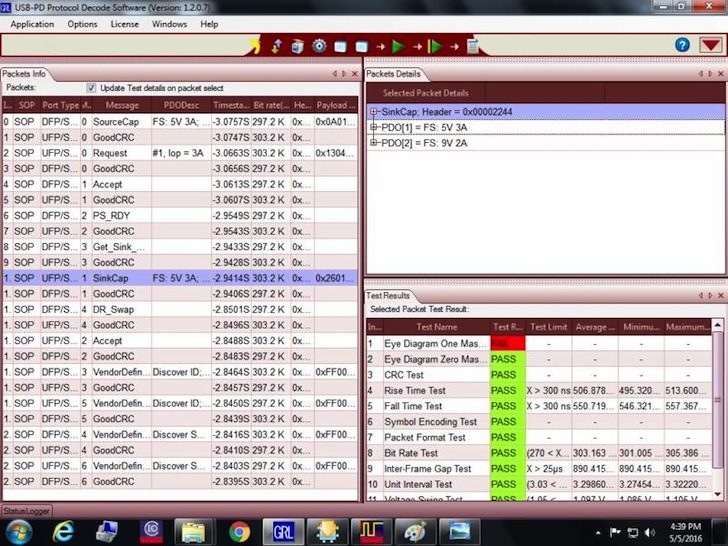Open the StatusLogger tab
The width and height of the screenshot is (728, 546).
coord(26,511)
